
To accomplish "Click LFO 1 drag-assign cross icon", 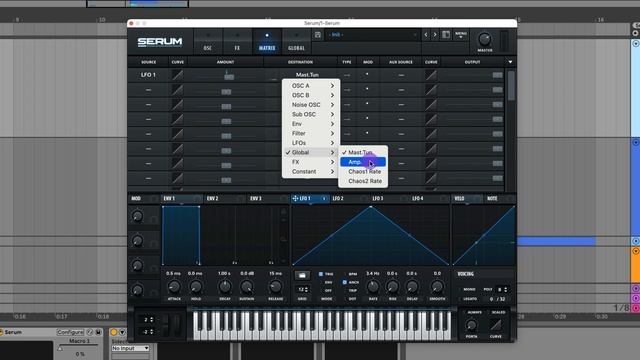I will coord(295,198).
